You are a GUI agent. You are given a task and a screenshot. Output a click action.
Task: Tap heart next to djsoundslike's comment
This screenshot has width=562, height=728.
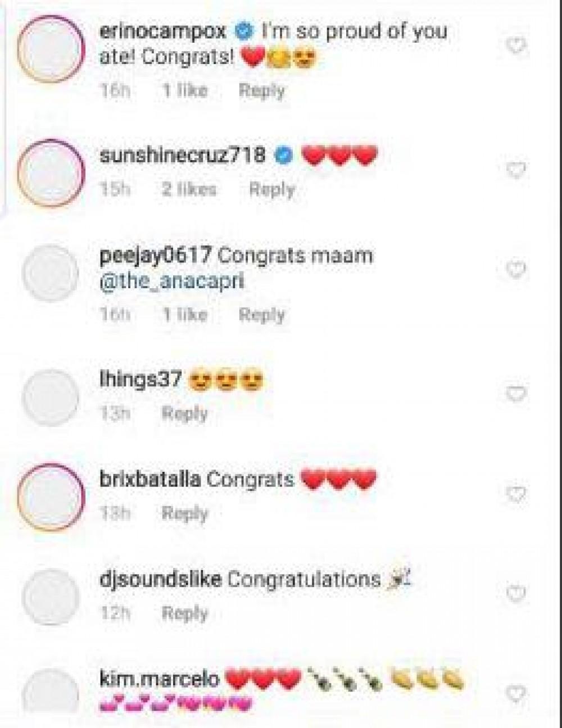[x=516, y=593]
